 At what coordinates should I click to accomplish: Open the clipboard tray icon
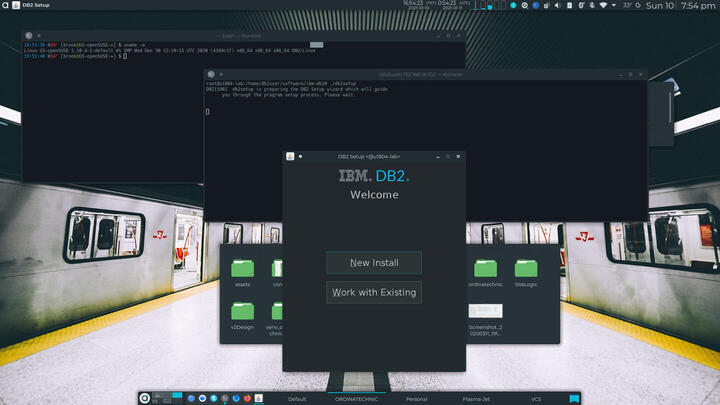point(569,6)
